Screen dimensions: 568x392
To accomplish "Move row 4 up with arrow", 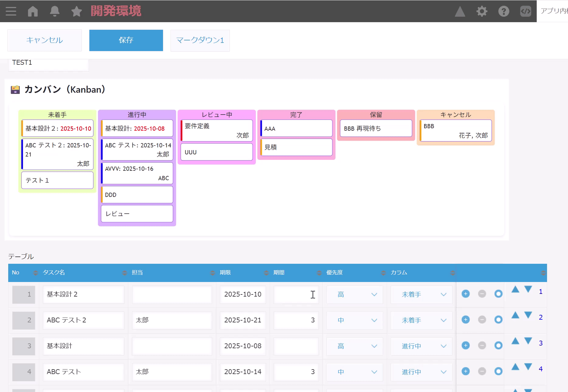I will (x=515, y=367).
